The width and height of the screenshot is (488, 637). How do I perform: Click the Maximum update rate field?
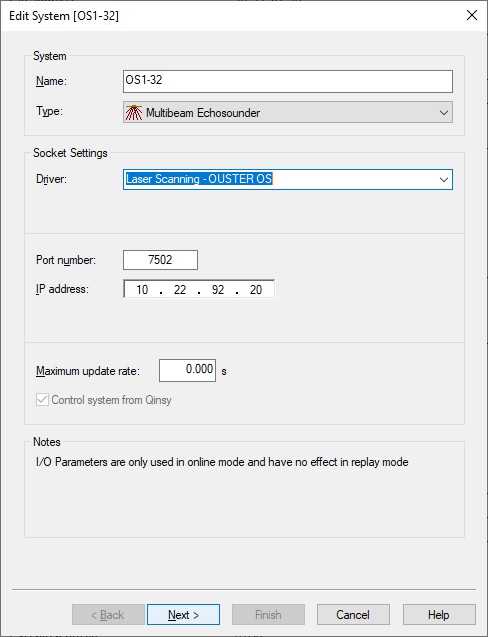pos(187,370)
